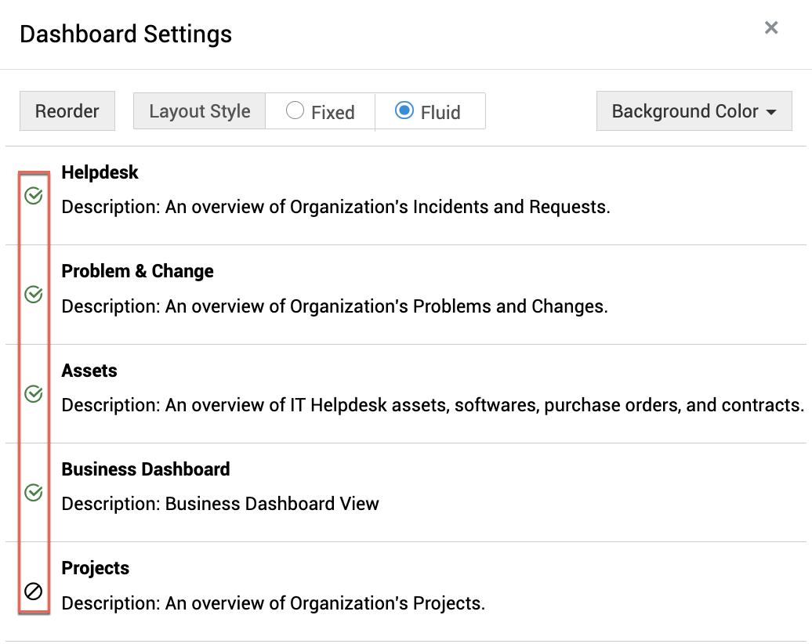
Task: Toggle the Problem & Change enabled check icon
Action: coord(33,295)
